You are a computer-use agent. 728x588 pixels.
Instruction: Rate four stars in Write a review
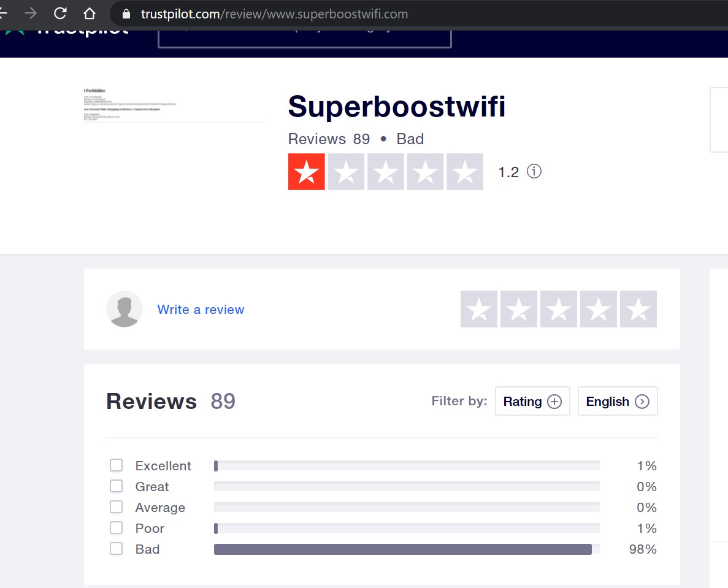[x=599, y=309]
